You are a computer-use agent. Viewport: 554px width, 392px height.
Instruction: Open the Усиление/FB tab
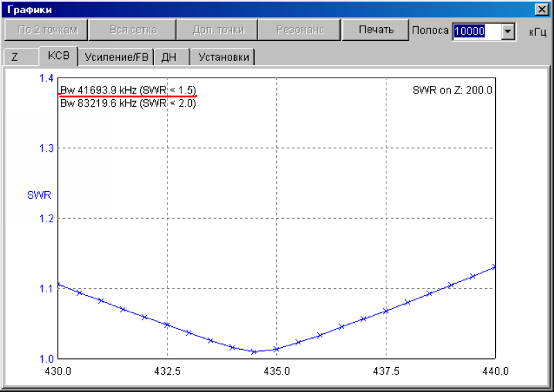tap(116, 57)
